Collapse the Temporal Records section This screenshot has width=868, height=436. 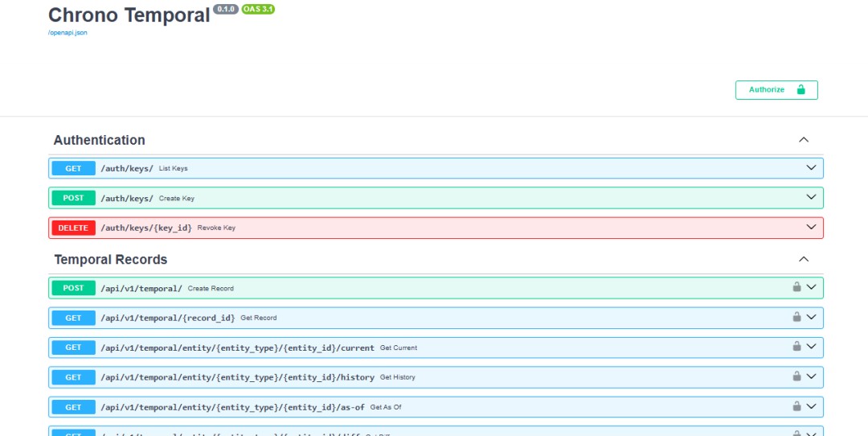pos(804,259)
